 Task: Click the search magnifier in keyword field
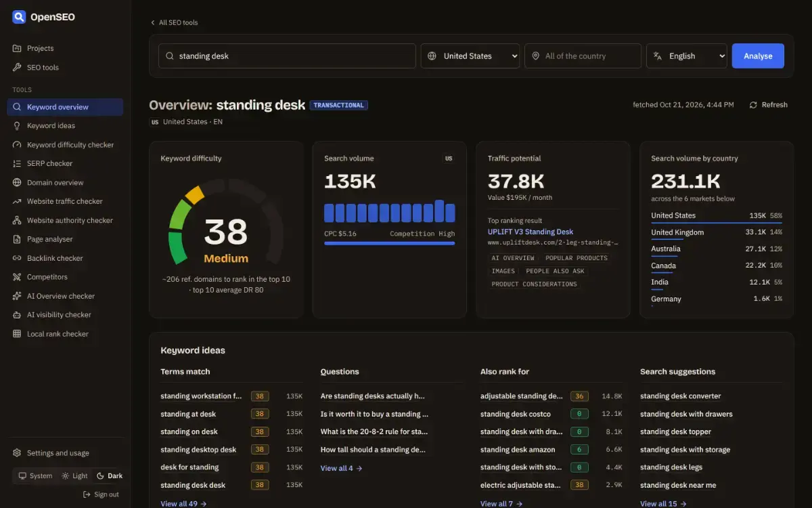click(170, 56)
